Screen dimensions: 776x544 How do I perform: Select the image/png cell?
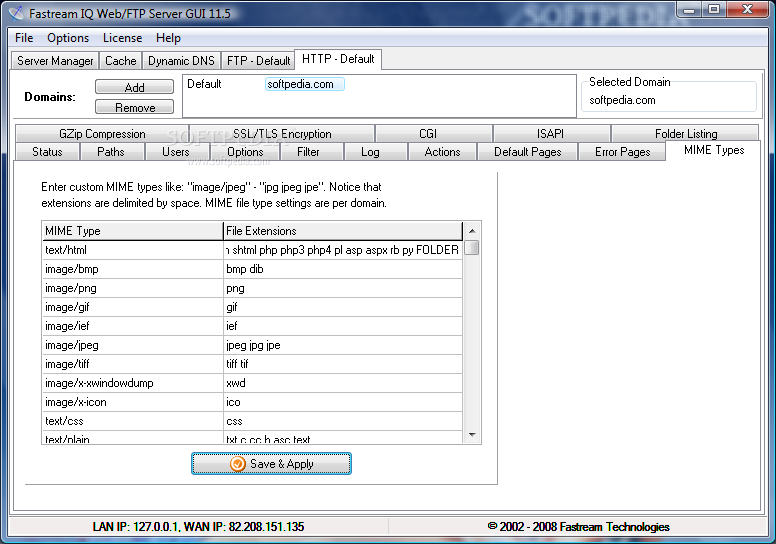coord(133,288)
